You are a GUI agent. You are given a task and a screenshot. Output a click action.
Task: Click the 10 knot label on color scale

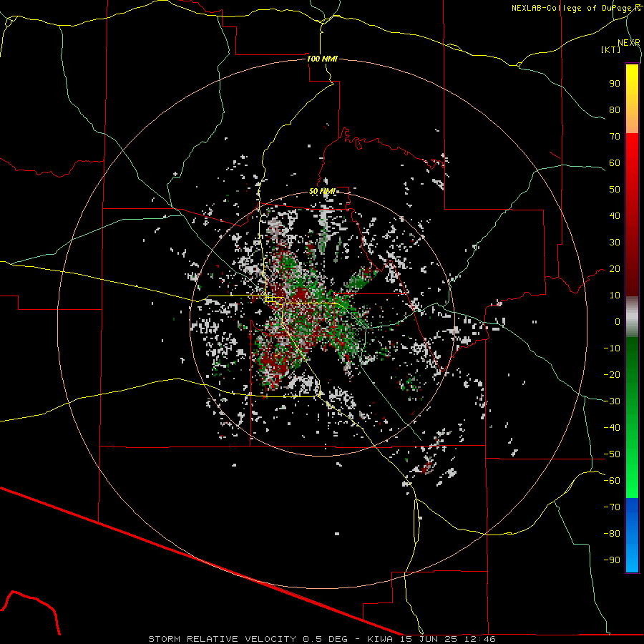615,296
